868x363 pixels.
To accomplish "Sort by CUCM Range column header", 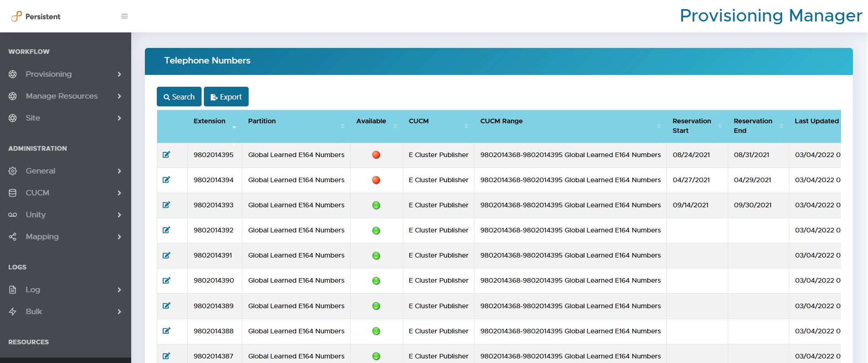I will [570, 126].
